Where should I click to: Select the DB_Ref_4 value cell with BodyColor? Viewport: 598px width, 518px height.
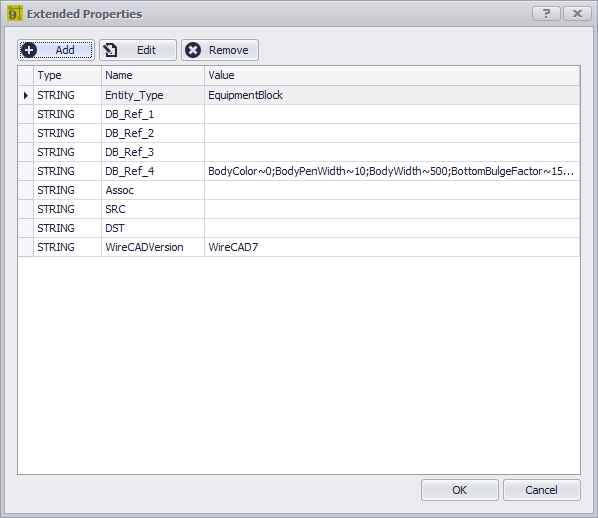[x=392, y=171]
